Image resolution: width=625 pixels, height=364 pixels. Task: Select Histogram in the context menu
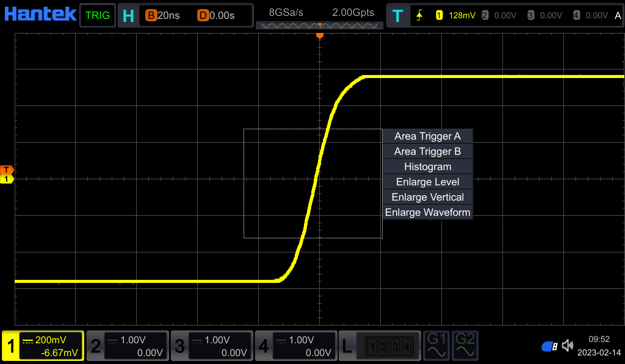[x=427, y=166]
